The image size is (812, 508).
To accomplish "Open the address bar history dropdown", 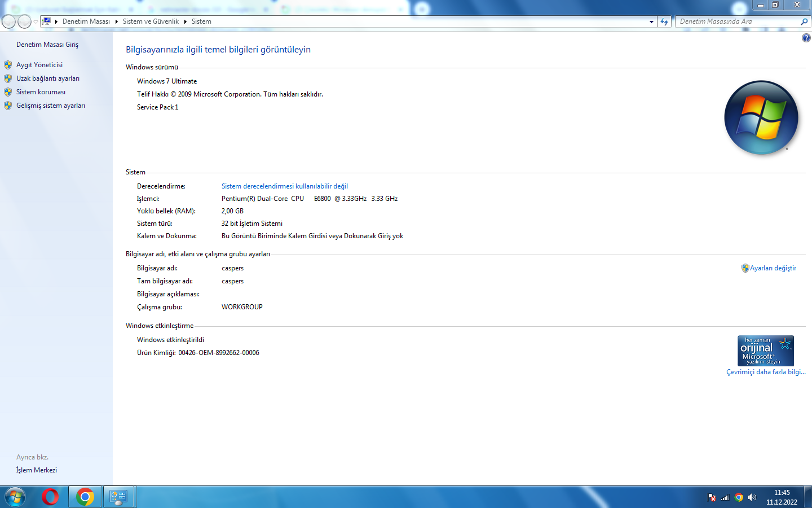I will (651, 21).
